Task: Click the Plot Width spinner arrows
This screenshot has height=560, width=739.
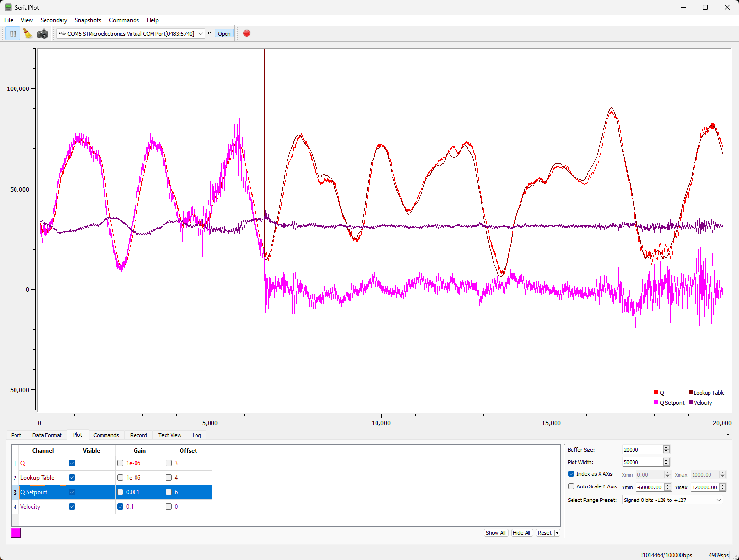Action: 666,462
